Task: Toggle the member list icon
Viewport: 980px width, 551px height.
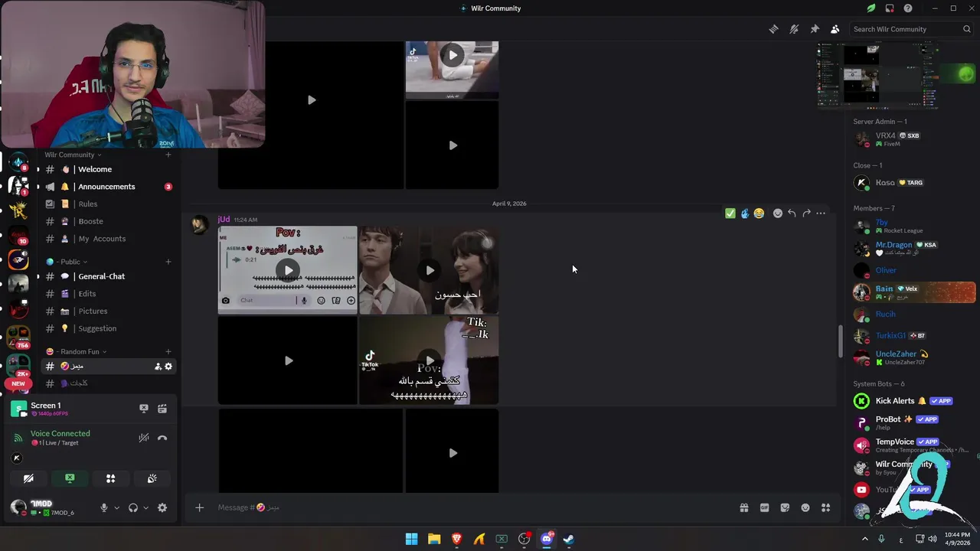Action: pyautogui.click(x=835, y=29)
